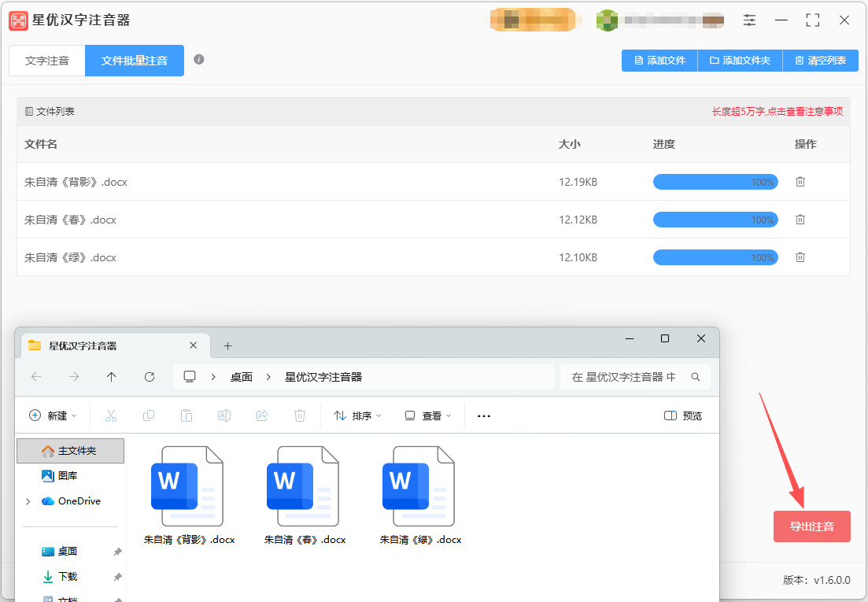The height and width of the screenshot is (602, 868).
Task: Remove 朱自清《春》.docx using its trash icon
Action: (x=800, y=220)
